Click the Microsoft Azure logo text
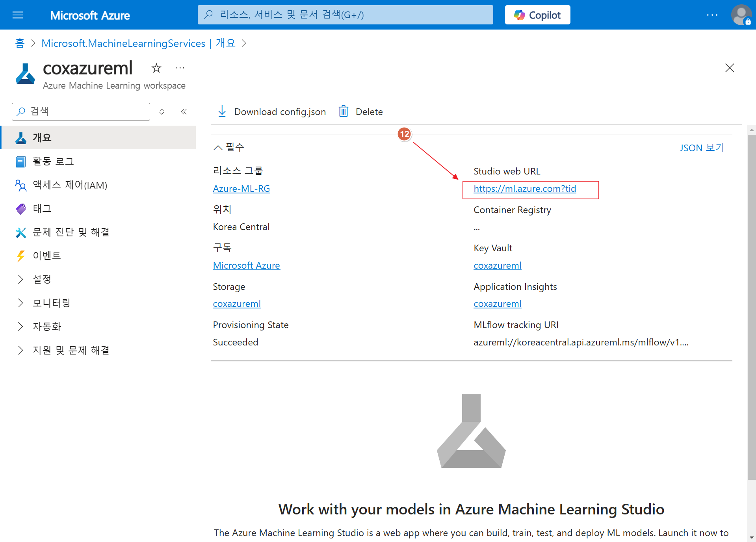This screenshot has height=542, width=756. pos(90,15)
